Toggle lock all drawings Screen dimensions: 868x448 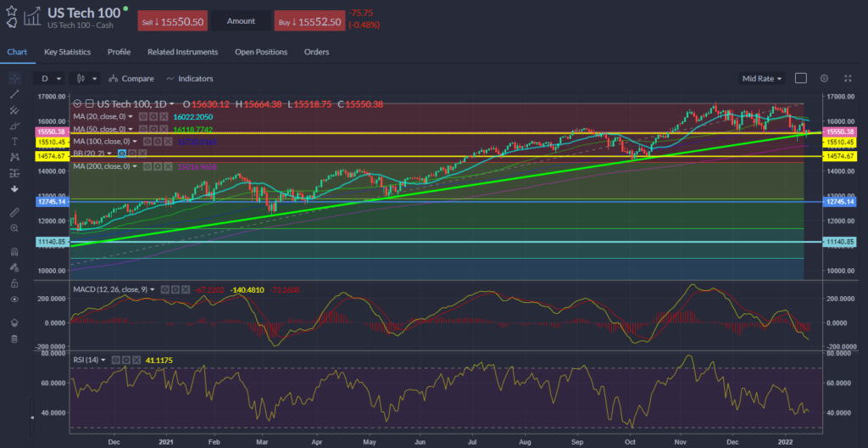[14, 283]
